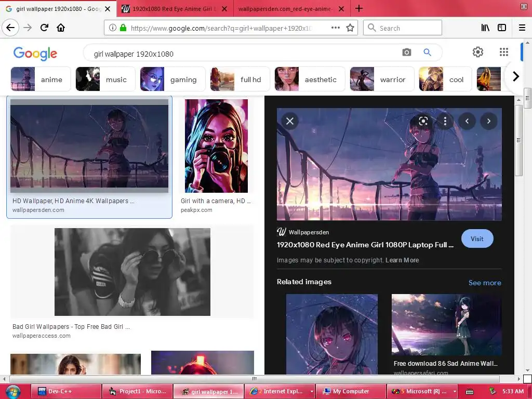Open the Library bookshelf icon

pos(485,28)
